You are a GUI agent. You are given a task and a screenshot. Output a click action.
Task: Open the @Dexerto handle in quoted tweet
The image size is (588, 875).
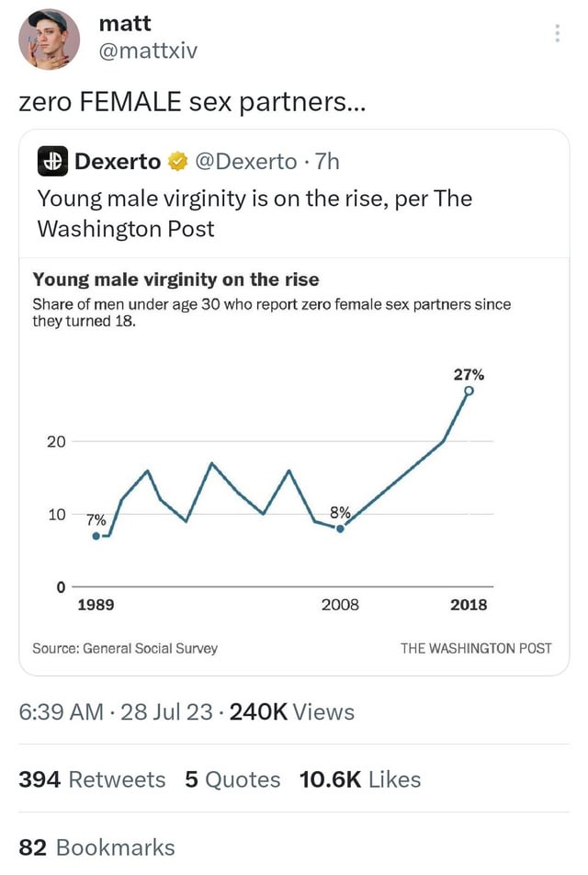point(245,161)
